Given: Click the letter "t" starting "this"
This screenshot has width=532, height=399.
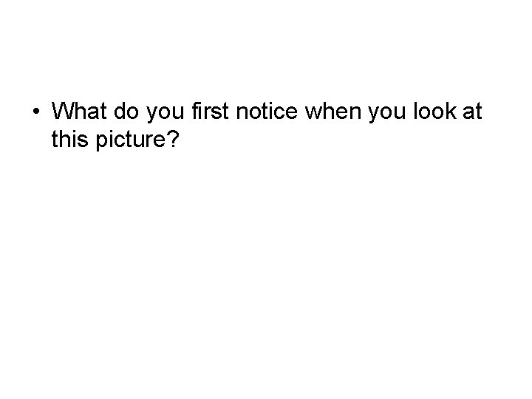Looking at the screenshot, I should tap(55, 138).
